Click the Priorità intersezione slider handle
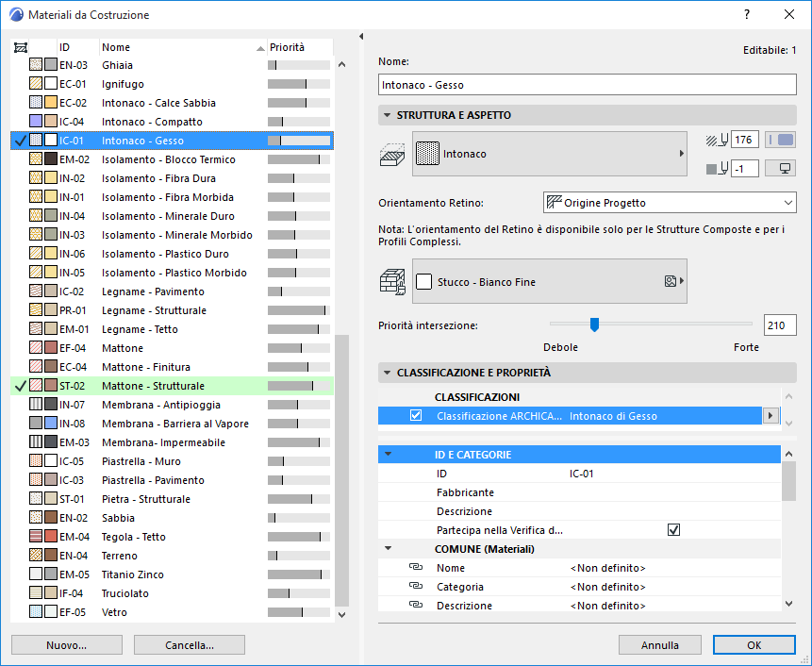Viewport: 812px width, 666px height. tap(594, 325)
